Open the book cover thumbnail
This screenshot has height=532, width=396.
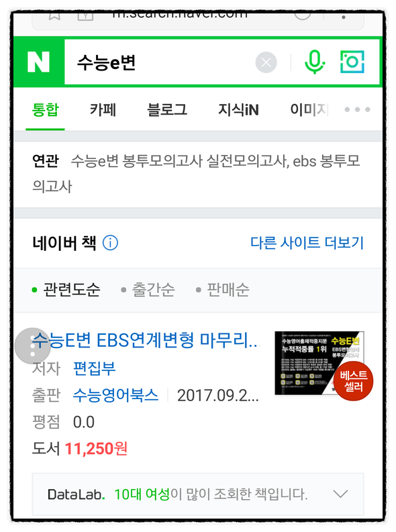point(319,363)
